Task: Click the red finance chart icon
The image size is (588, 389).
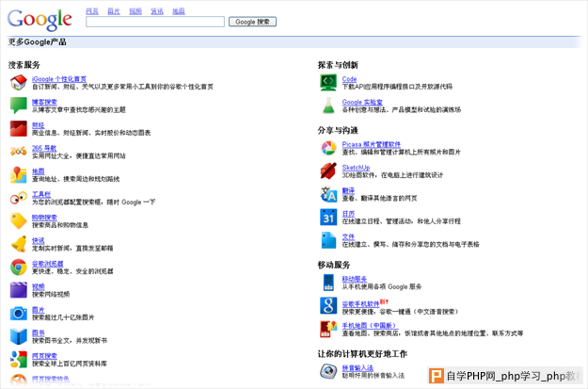Action: click(x=19, y=128)
